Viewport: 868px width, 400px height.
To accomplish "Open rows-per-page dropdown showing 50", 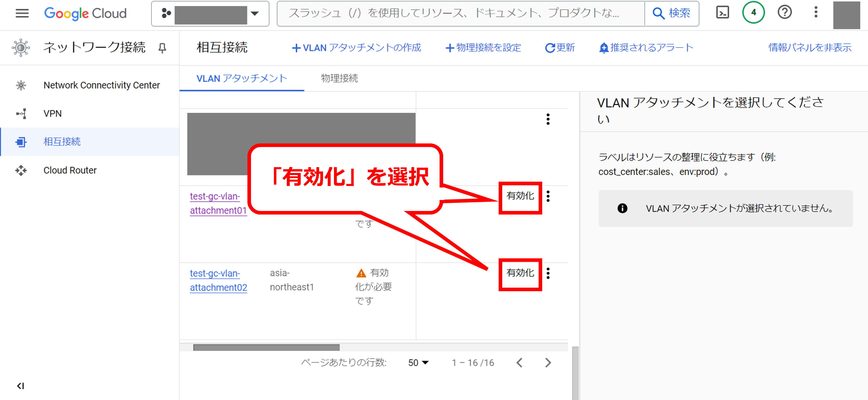I will tap(418, 363).
